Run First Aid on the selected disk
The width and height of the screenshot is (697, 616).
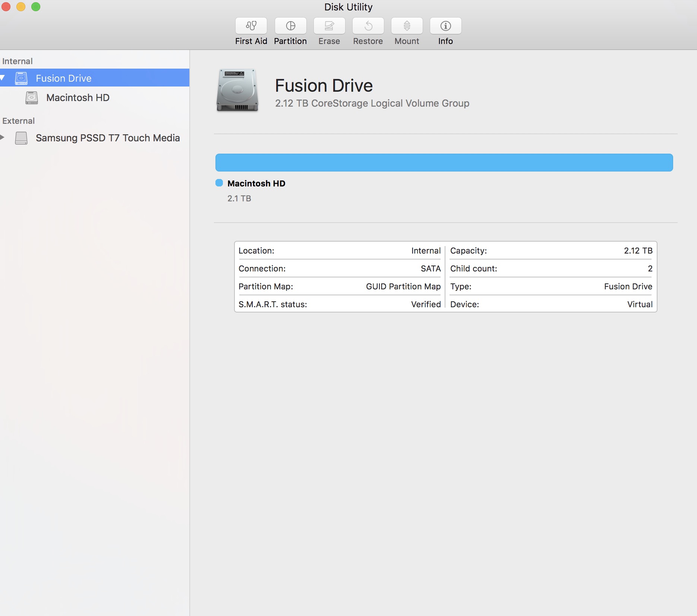(251, 26)
